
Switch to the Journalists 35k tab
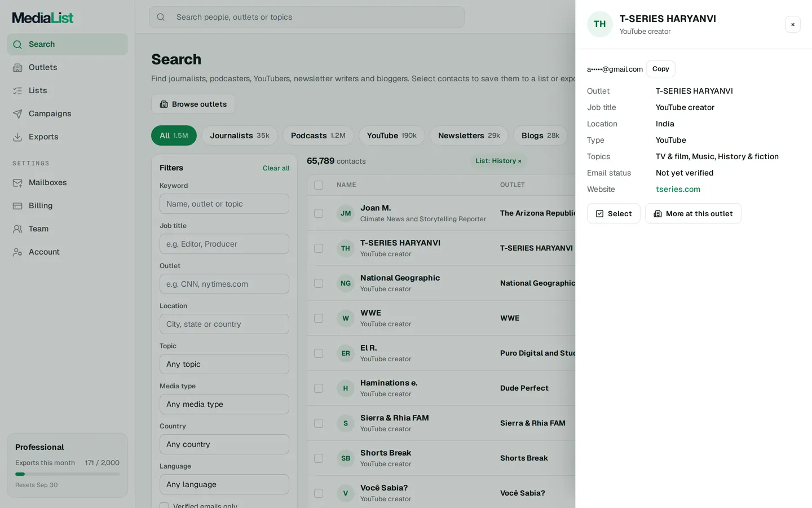point(240,135)
